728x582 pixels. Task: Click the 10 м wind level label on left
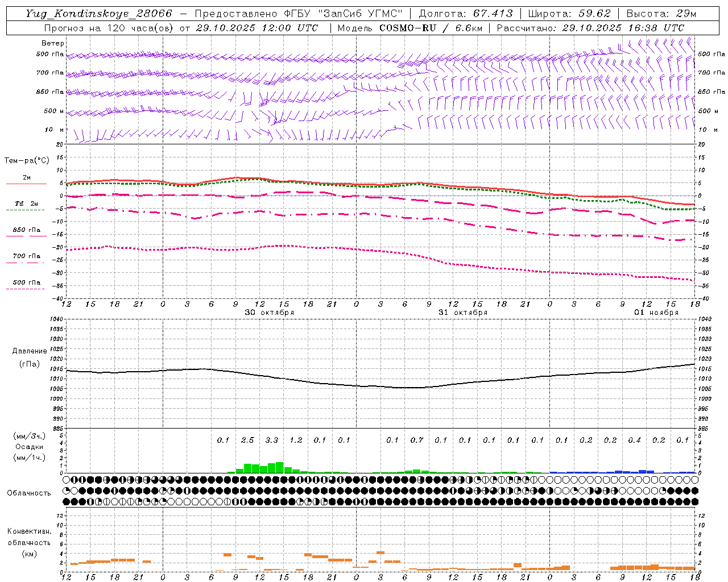(55, 130)
